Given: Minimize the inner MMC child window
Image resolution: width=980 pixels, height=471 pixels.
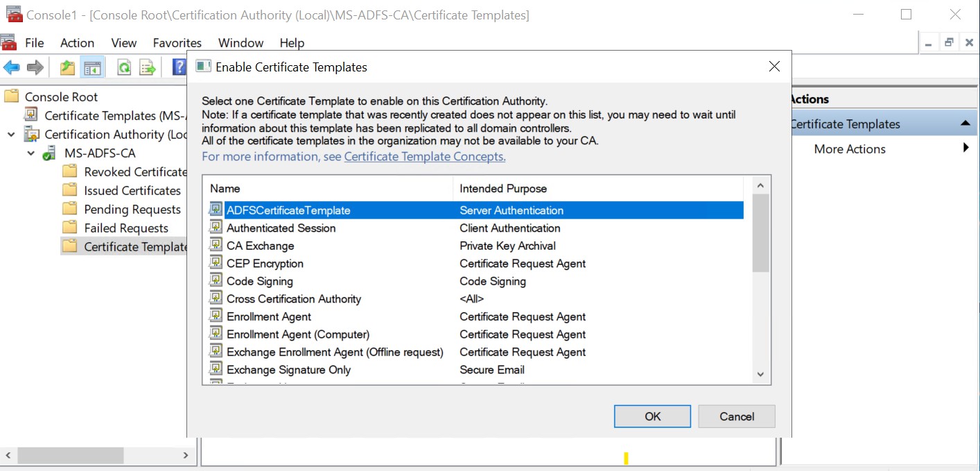Looking at the screenshot, I should (929, 42).
